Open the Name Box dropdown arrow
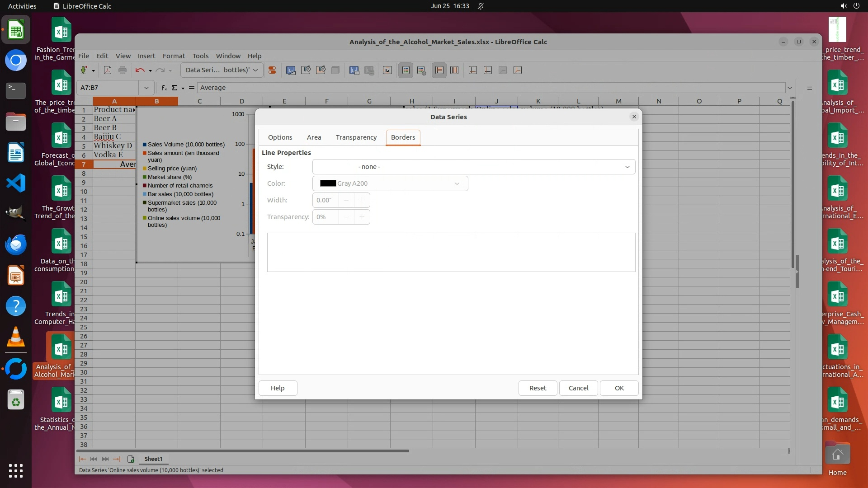Viewport: 868px width, 488px height. [146, 88]
